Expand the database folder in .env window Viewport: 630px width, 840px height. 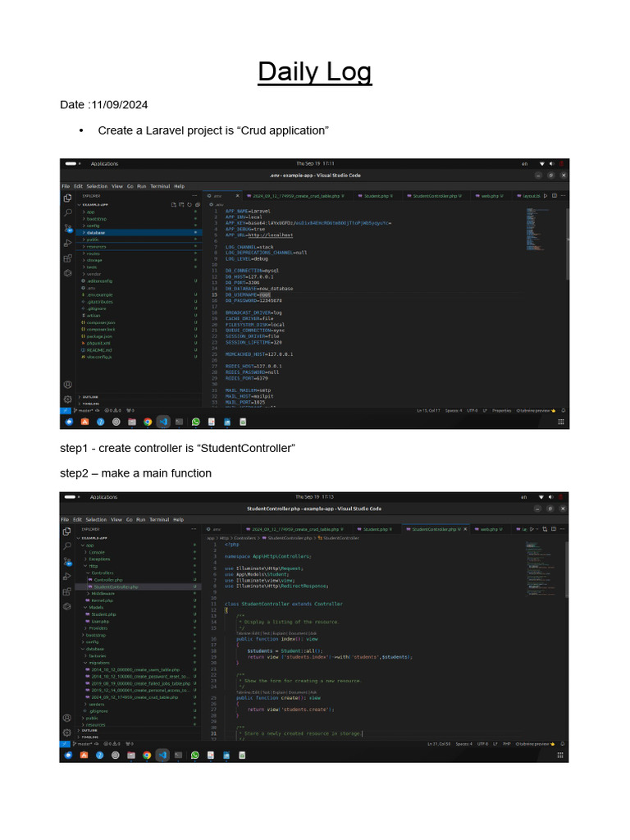point(139,232)
